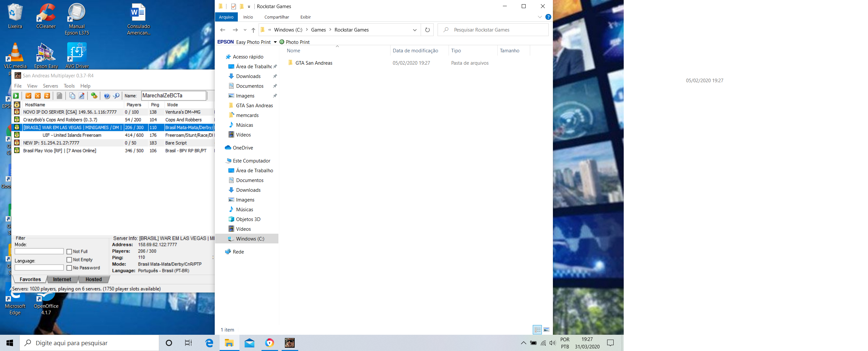Click the SA-MP icon on the taskbar
This screenshot has height=351, width=868.
tap(290, 343)
